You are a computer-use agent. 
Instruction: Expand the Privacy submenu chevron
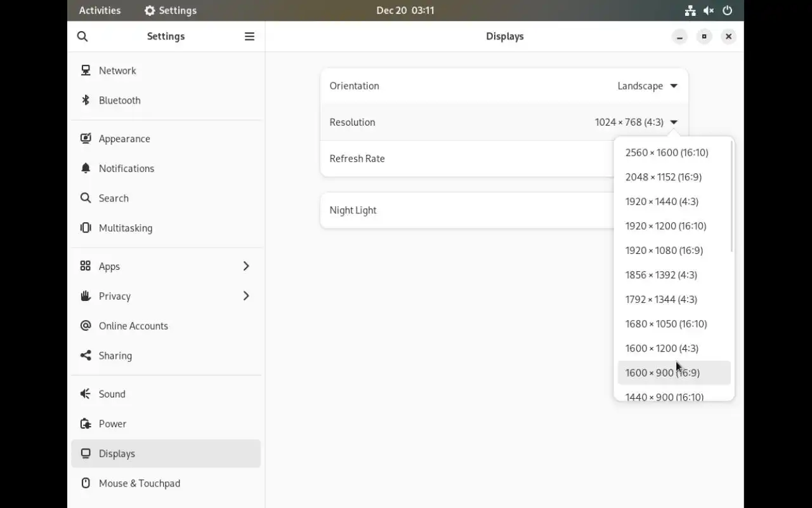point(246,296)
